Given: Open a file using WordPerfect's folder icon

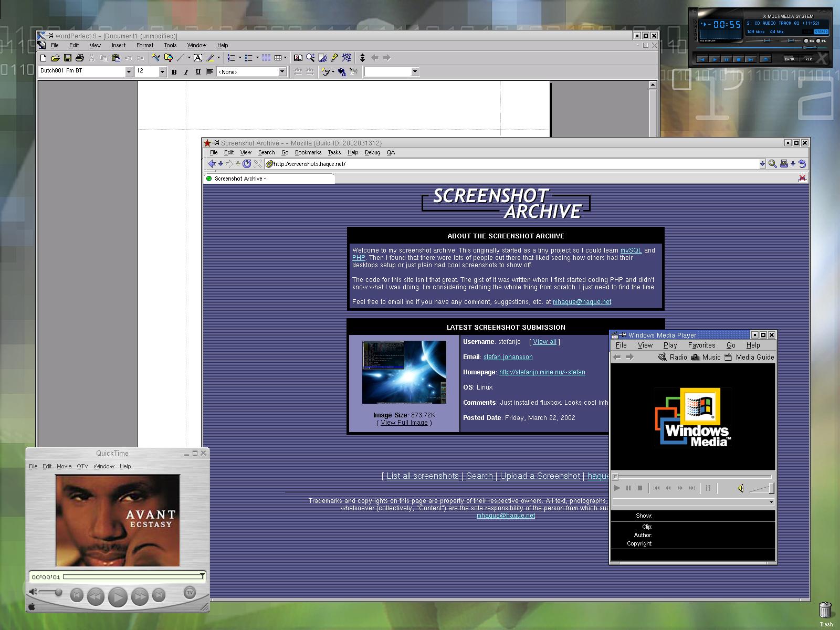Looking at the screenshot, I should pos(55,58).
